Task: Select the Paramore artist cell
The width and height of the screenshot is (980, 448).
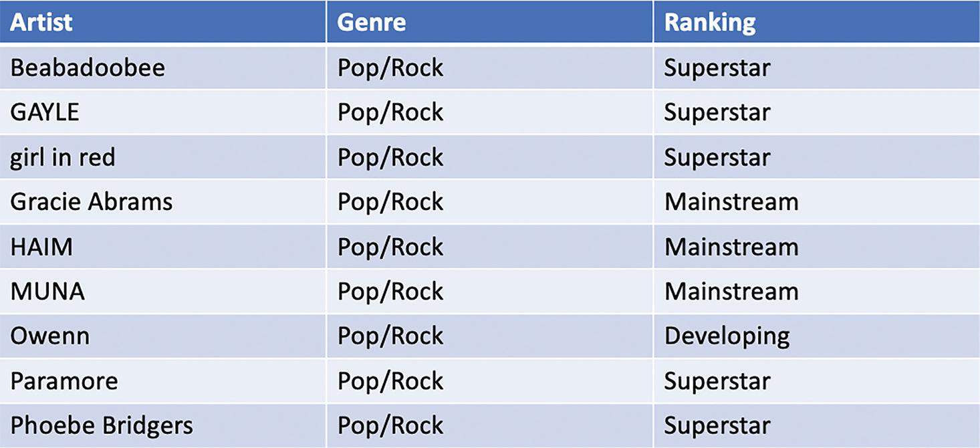Action: [64, 380]
